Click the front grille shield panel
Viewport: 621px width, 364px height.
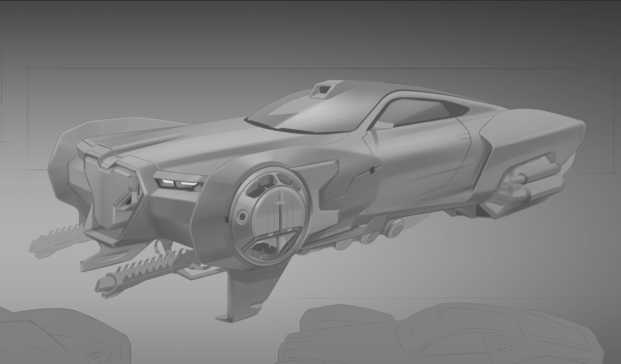(105, 191)
